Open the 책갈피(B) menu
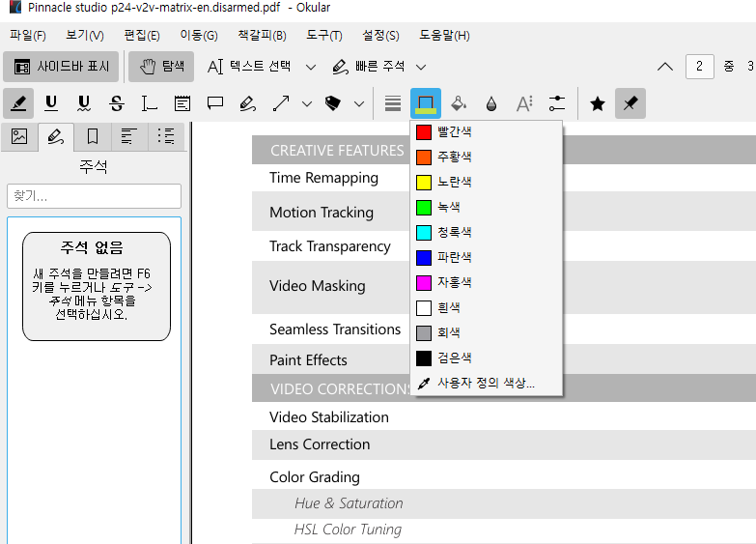The width and height of the screenshot is (756, 544). pos(263,35)
